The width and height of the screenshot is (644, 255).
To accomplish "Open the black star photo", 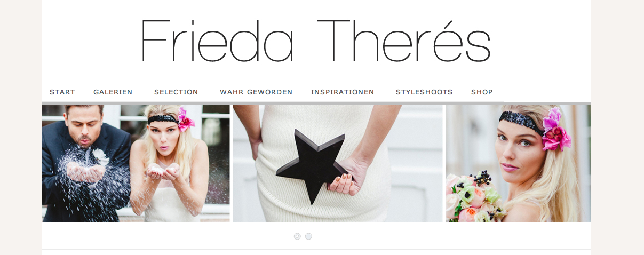I will [338, 163].
